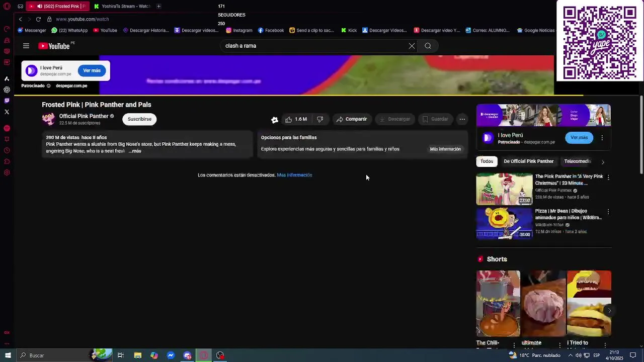Share the video via Compartir
The height and width of the screenshot is (362, 644).
pyautogui.click(x=352, y=119)
